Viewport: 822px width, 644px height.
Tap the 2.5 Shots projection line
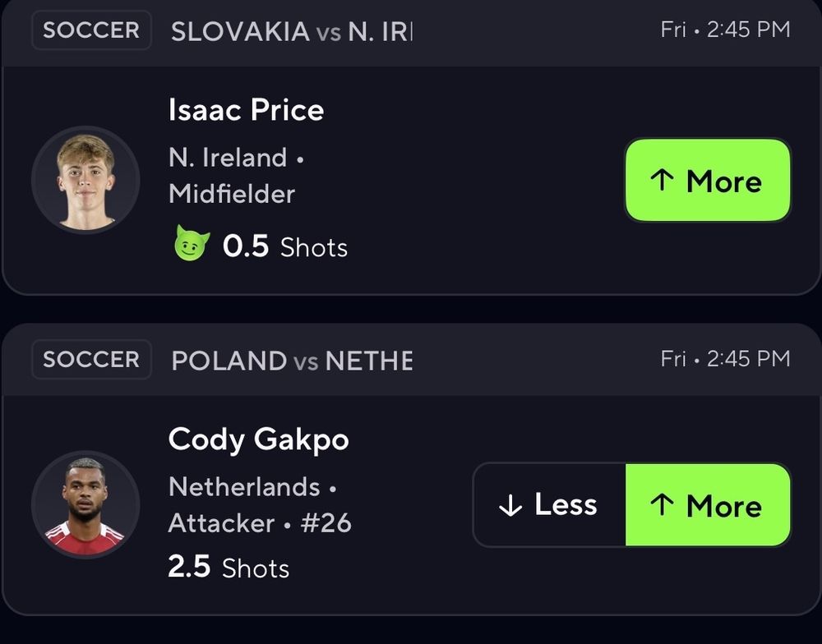[229, 568]
